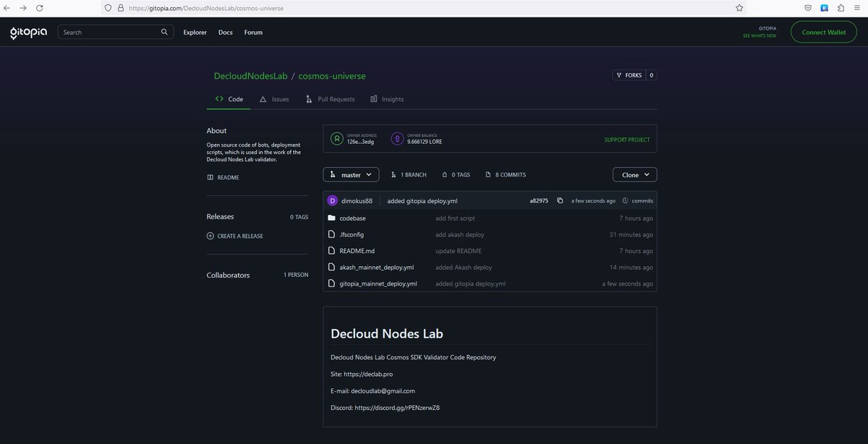The height and width of the screenshot is (444, 868).
Task: Switch to the Issues tab
Action: (275, 99)
